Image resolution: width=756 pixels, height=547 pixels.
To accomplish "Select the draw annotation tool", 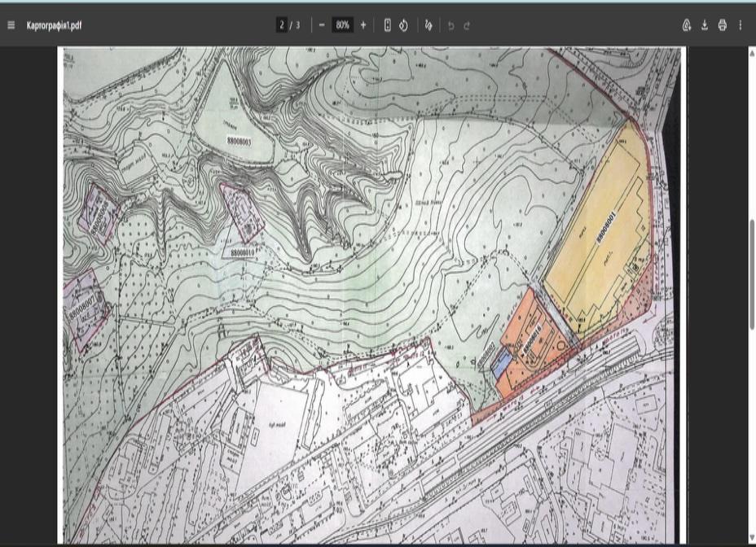I will pyautogui.click(x=429, y=25).
